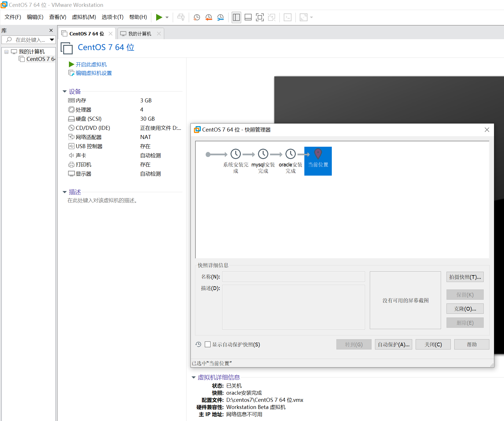
Task: Click the Unity mode toolbar icon
Action: 271,17
